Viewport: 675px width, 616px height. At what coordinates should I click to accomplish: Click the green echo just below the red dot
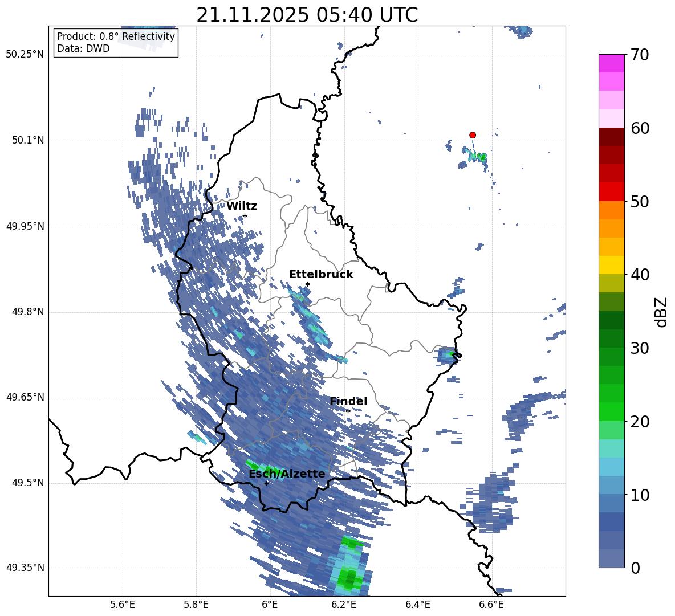pos(479,157)
